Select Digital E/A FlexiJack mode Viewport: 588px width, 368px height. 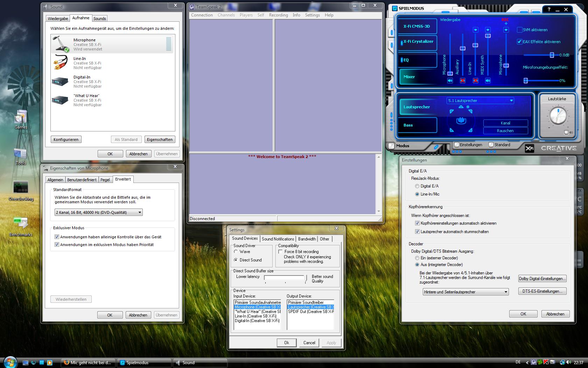tap(417, 186)
